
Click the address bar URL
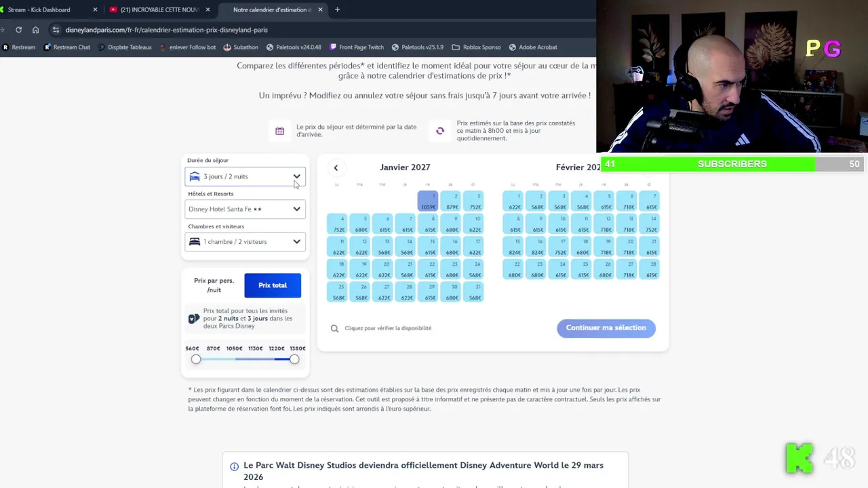click(x=166, y=30)
